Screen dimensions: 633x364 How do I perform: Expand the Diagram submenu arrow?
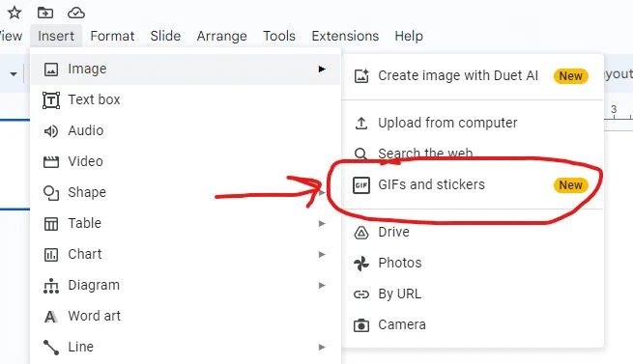322,285
